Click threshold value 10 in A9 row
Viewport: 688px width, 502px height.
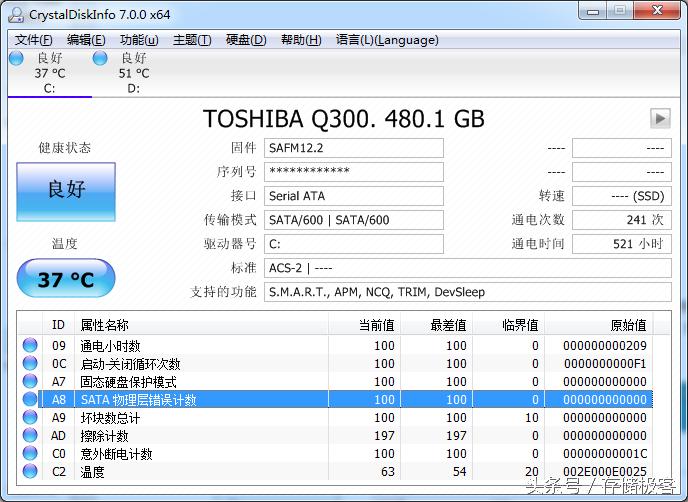(x=531, y=418)
